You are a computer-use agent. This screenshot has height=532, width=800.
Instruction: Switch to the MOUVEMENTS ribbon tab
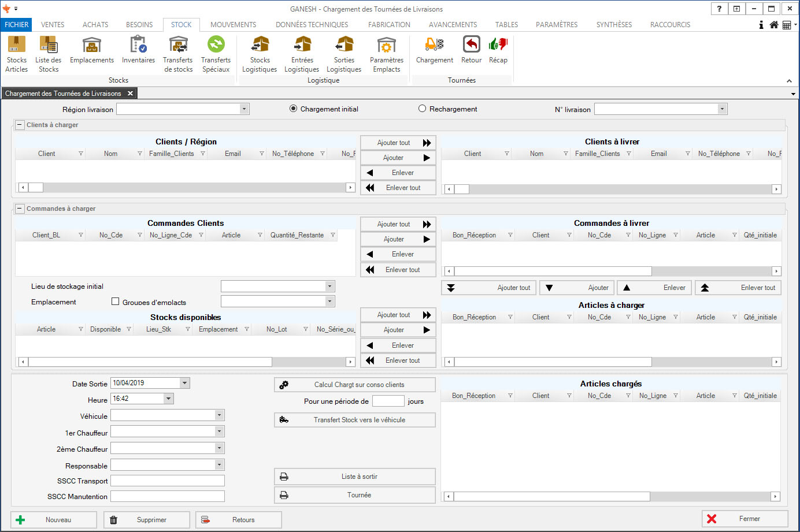233,25
